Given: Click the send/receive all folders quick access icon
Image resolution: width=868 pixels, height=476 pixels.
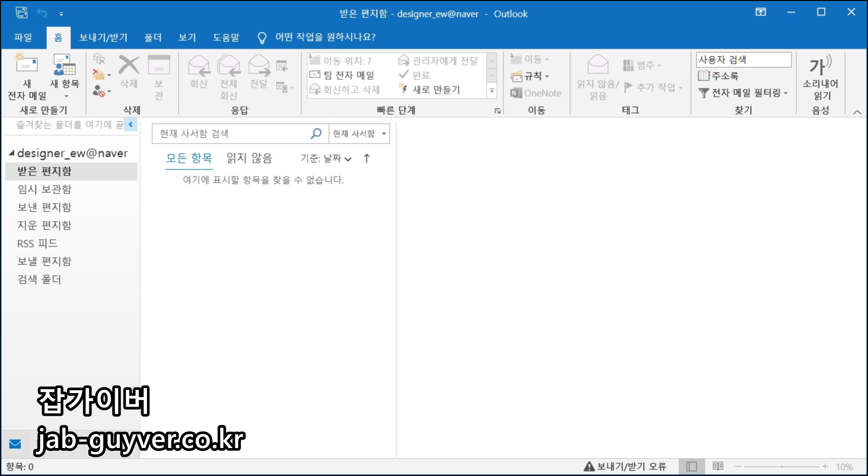Looking at the screenshot, I should 21,13.
